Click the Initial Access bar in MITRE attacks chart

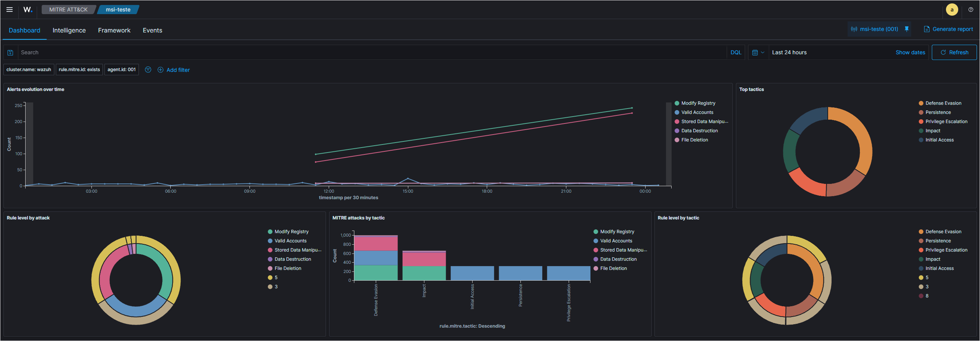[472, 274]
